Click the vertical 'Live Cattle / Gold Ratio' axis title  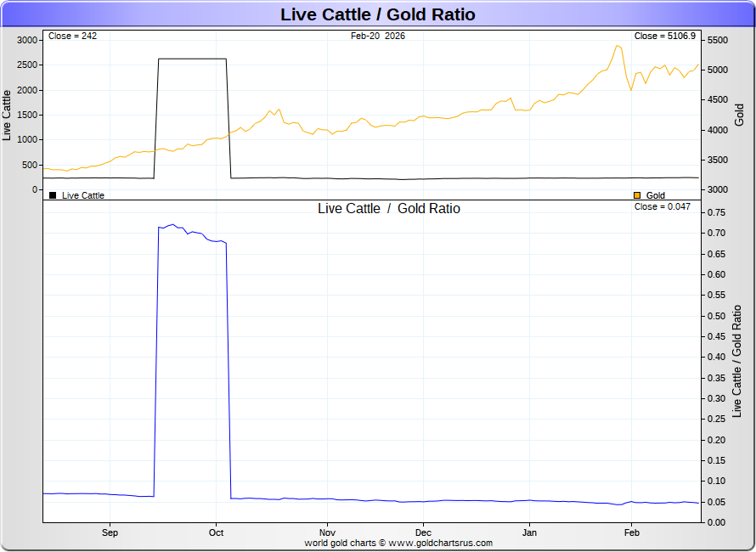click(x=736, y=362)
